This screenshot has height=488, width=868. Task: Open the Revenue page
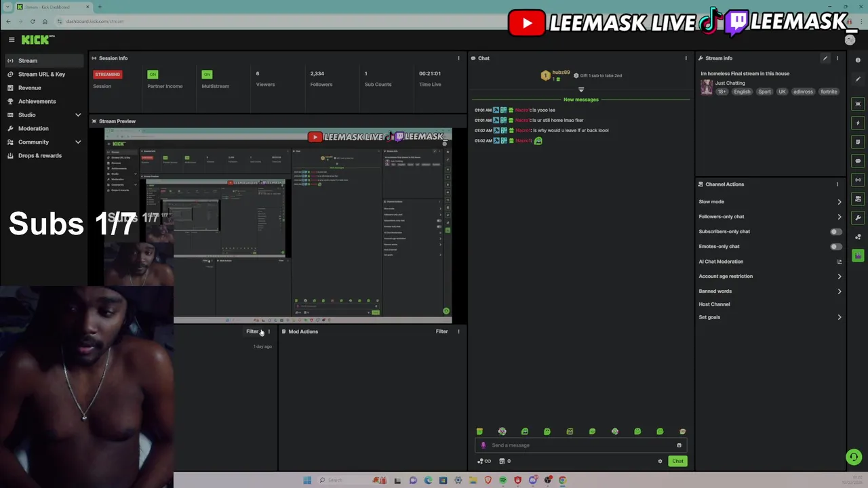click(43, 87)
